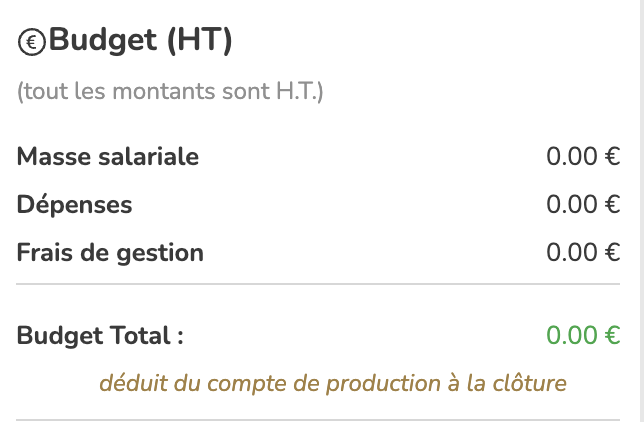Click the Frais de gestion amount value

point(583,253)
